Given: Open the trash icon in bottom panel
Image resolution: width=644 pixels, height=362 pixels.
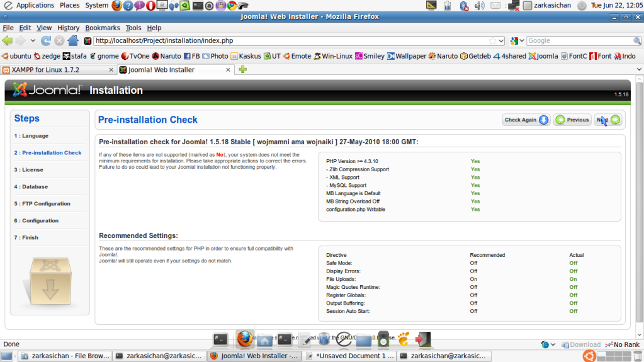Looking at the screenshot, I should click(638, 356).
